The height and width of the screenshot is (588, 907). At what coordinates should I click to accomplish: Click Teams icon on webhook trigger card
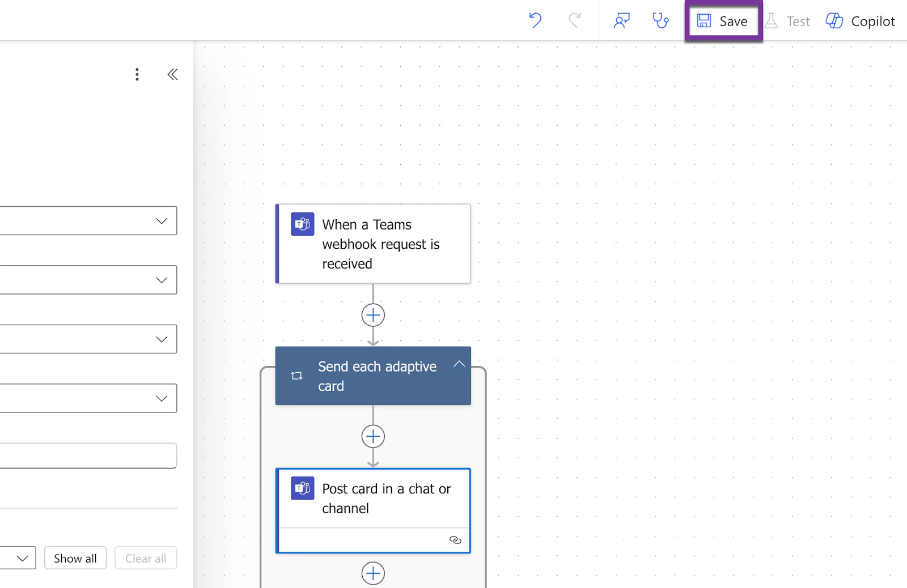pyautogui.click(x=302, y=224)
